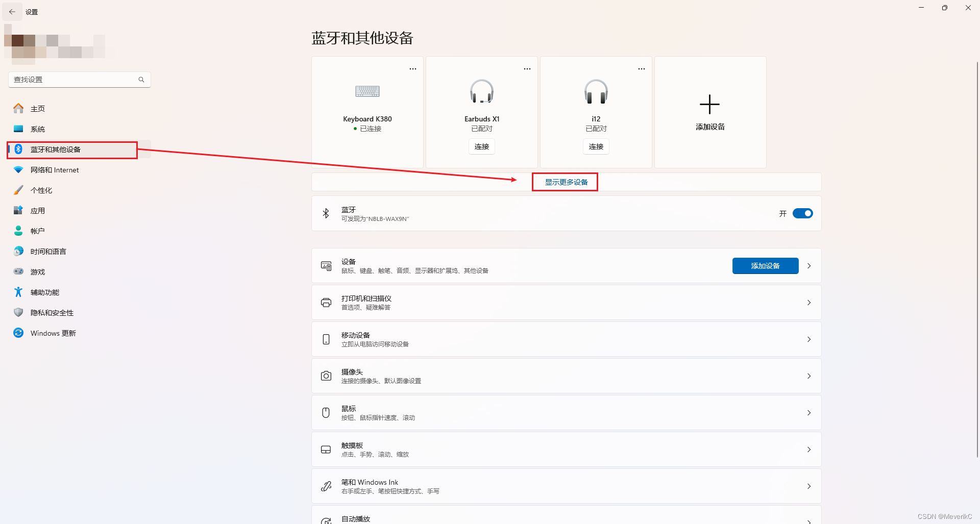
Task: Click 蓝牙和其他设备 page heading
Action: [362, 38]
